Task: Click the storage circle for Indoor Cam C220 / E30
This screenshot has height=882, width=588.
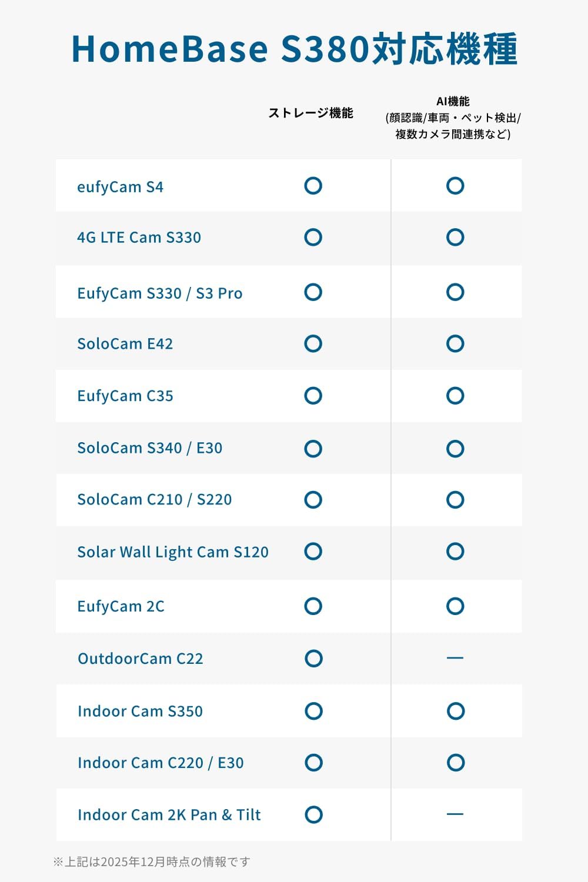Action: (x=314, y=763)
